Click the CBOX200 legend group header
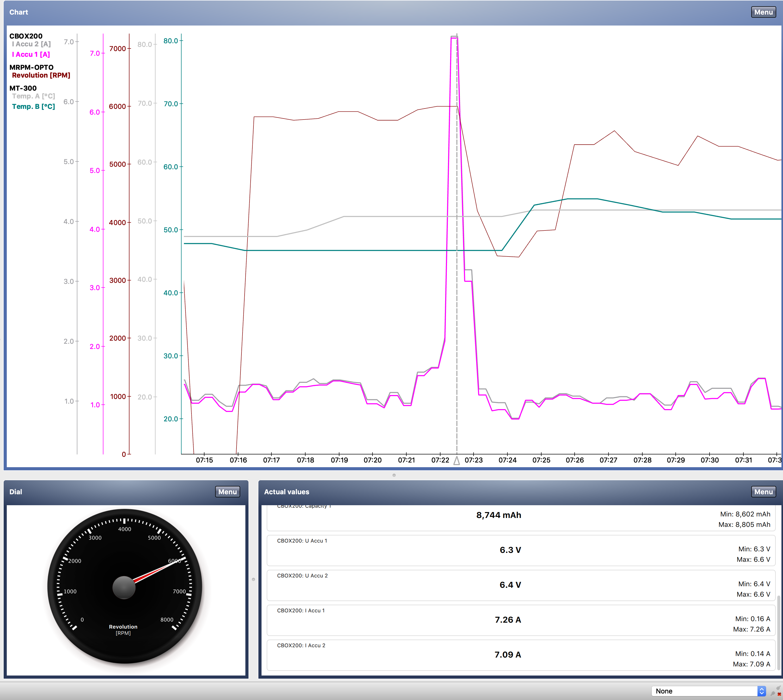 tap(26, 36)
